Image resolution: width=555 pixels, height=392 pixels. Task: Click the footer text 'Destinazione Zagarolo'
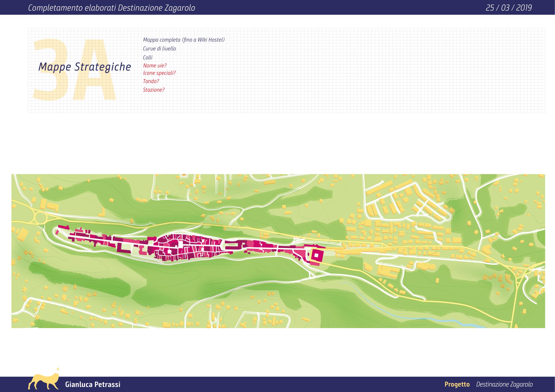tap(504, 384)
